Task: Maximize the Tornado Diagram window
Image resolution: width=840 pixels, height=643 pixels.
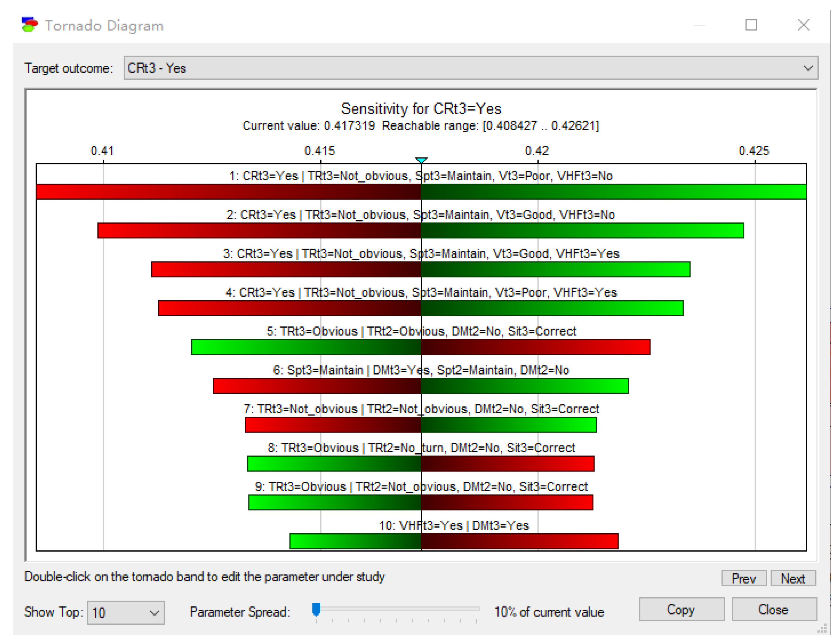Action: (751, 25)
